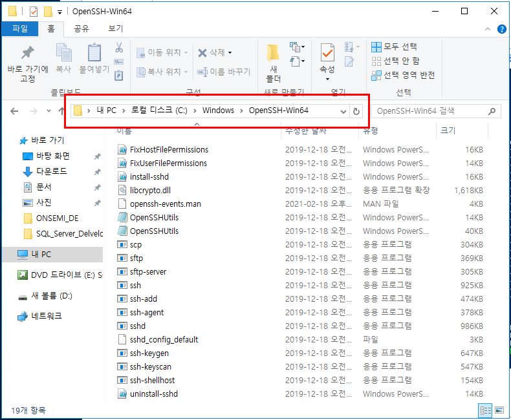Click 선택 영역 반전 button
Viewport: 511px width, 420px height.
(x=403, y=75)
